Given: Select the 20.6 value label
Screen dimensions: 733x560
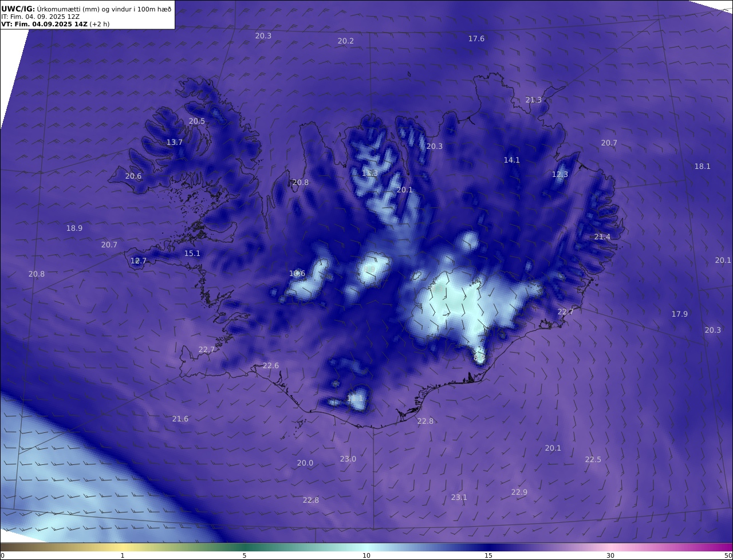Looking at the screenshot, I should [133, 176].
